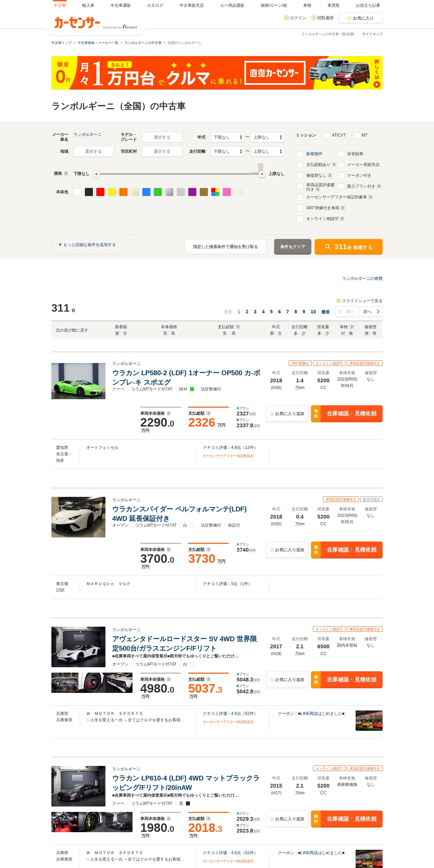Open 車買取 top navigation tab
The image size is (434, 868).
click(x=333, y=5)
